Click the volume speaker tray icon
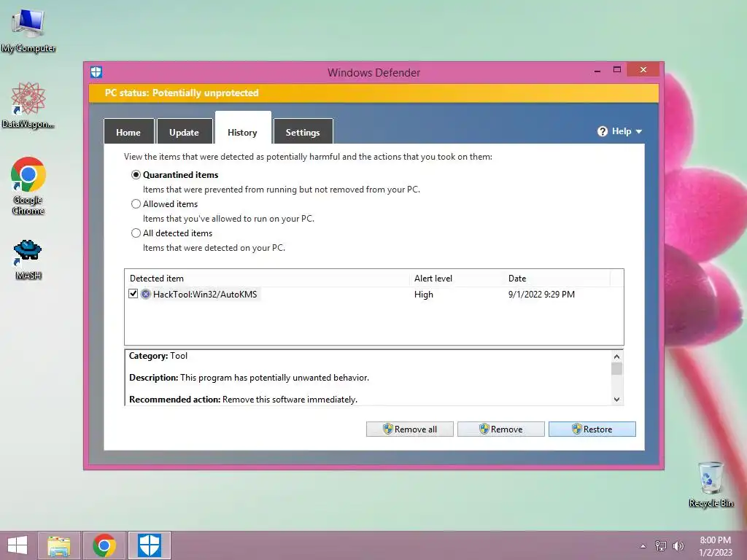 (x=678, y=545)
